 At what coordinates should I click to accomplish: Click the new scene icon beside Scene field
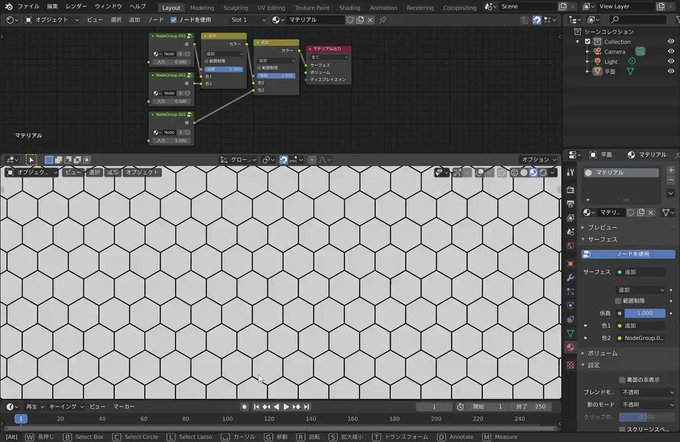tap(563, 7)
